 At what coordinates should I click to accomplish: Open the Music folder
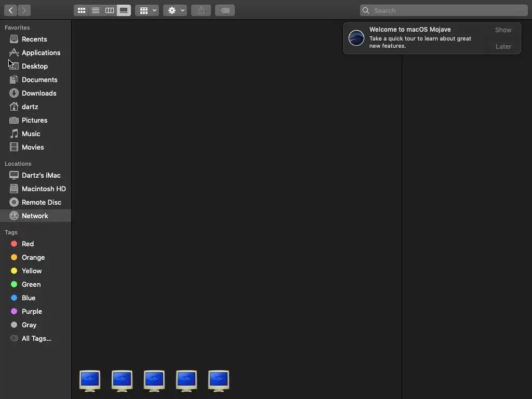36,134
